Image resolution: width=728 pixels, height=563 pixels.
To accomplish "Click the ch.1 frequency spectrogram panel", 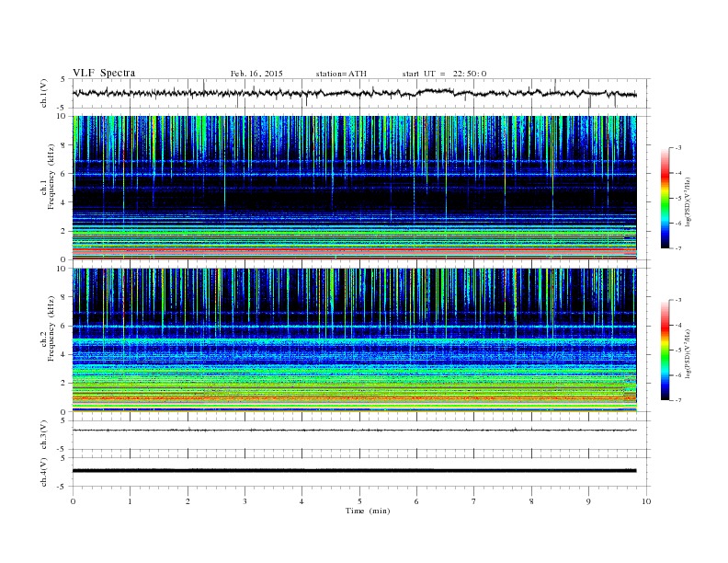I will [x=355, y=188].
